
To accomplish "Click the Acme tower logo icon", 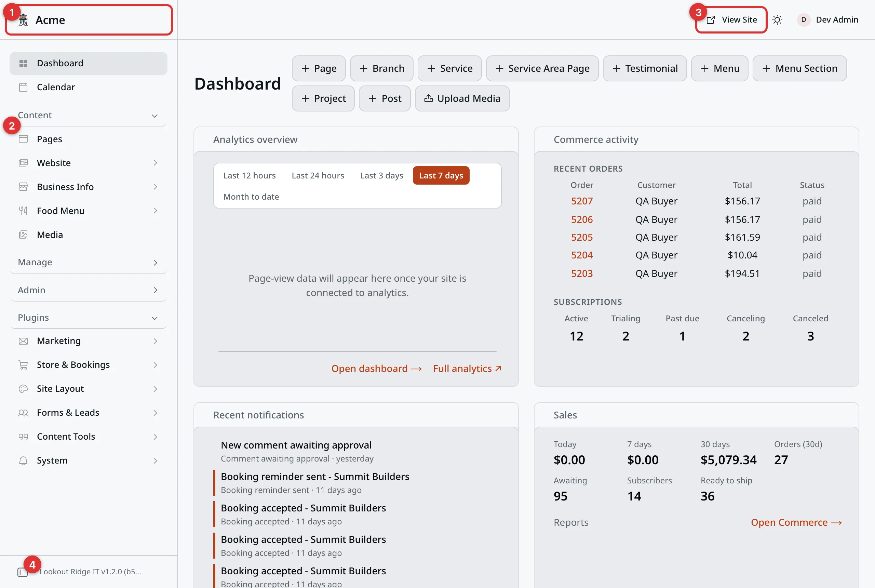I will click(23, 20).
